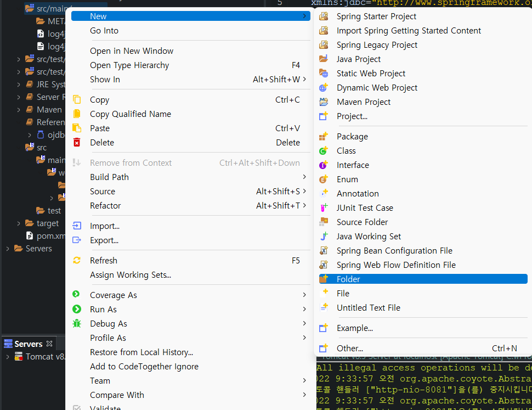Viewport: 532px width, 410px height.
Task: Select Open in New Window
Action: coord(132,51)
